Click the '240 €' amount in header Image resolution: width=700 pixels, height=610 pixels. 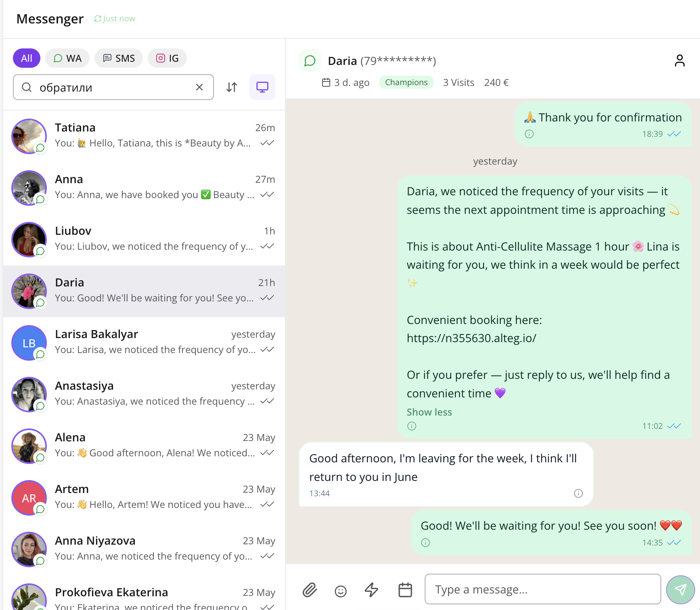pos(497,82)
